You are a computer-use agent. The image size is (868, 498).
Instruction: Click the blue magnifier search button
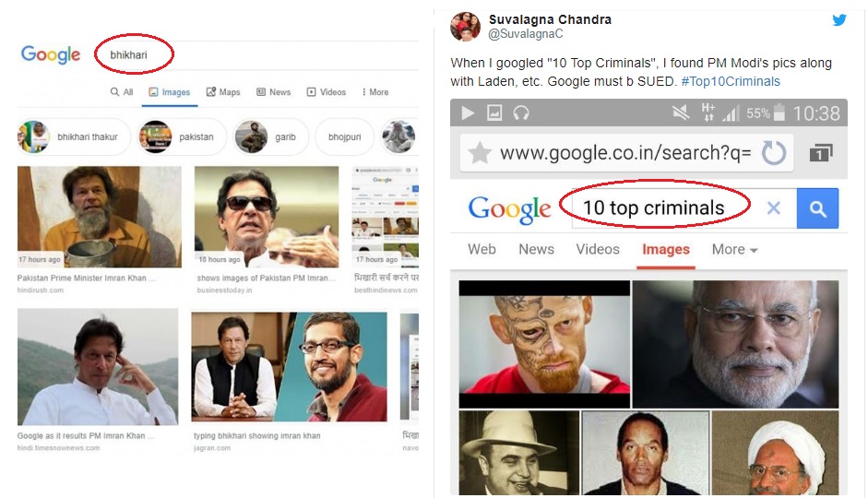[817, 208]
